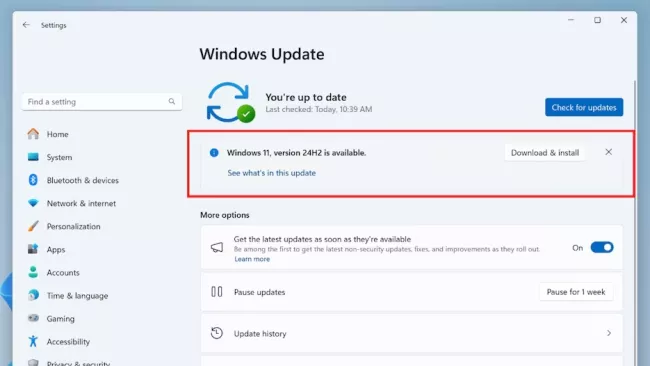Click the update sync status icon
The image size is (650, 366).
pyautogui.click(x=230, y=102)
